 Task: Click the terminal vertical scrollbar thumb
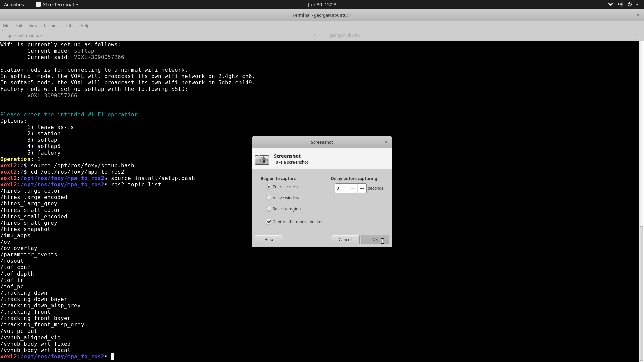[x=641, y=293]
